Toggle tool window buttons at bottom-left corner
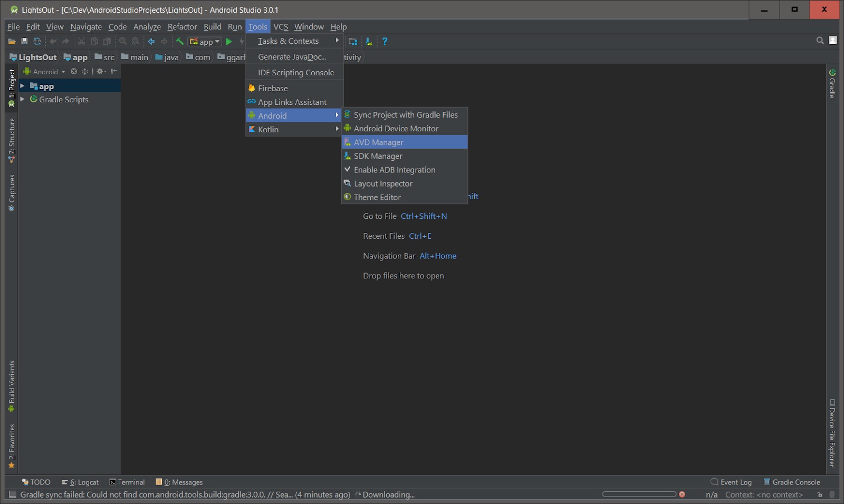The width and height of the screenshot is (844, 504). pos(13,495)
